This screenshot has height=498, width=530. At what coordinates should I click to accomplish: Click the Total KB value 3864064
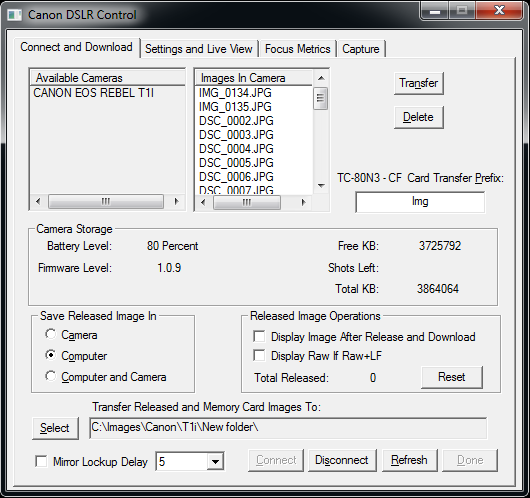click(438, 289)
